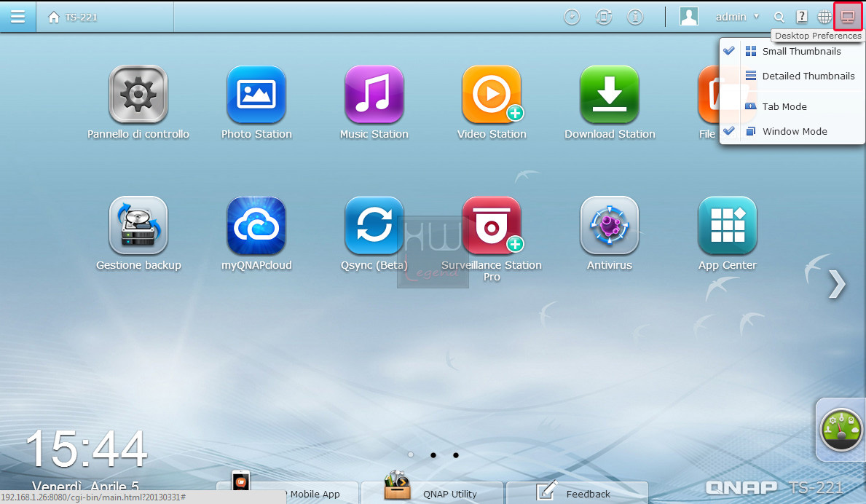Open Feedback shortcut
This screenshot has height=504, width=866.
577,492
